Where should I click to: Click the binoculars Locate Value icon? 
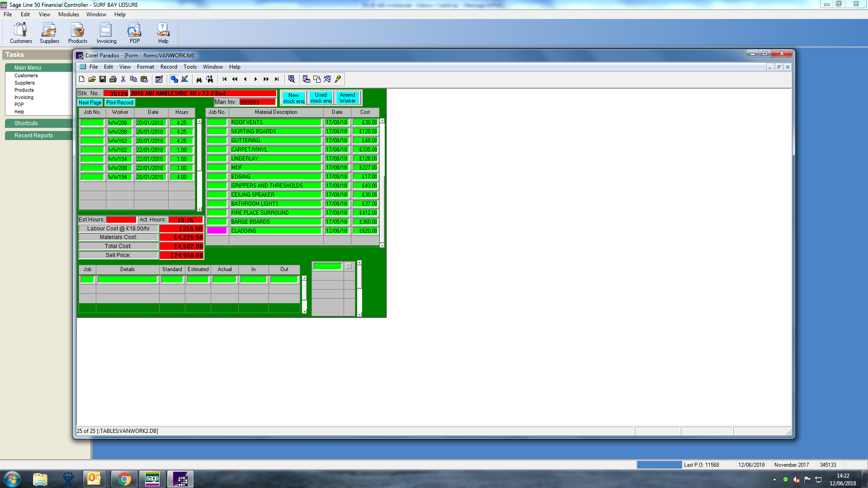199,79
